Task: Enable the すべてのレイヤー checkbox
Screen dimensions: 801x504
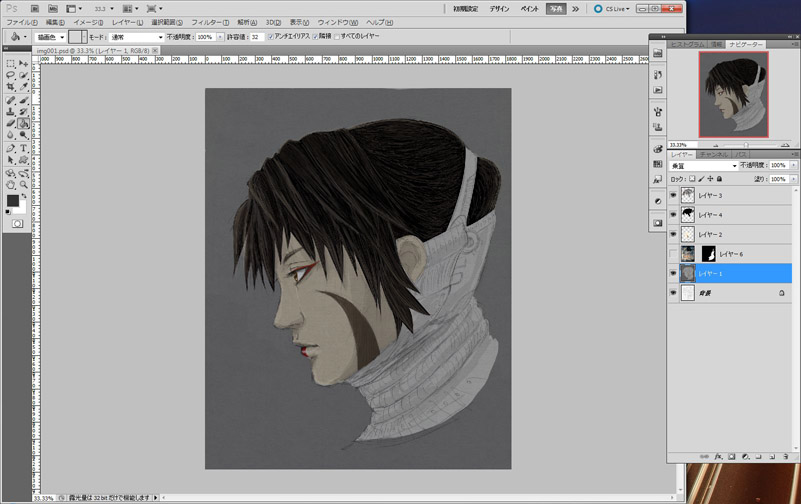Action: 337,37
